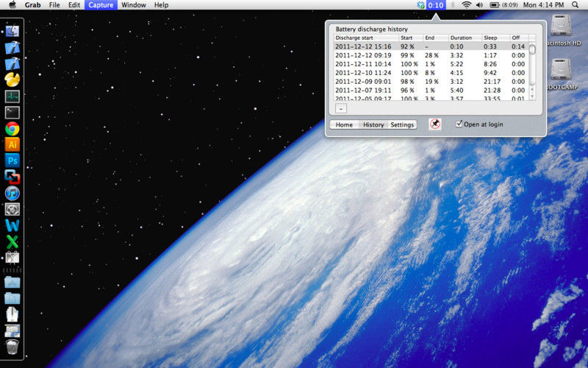Select the 2011-12-12 15:16 discharge row

[431, 46]
